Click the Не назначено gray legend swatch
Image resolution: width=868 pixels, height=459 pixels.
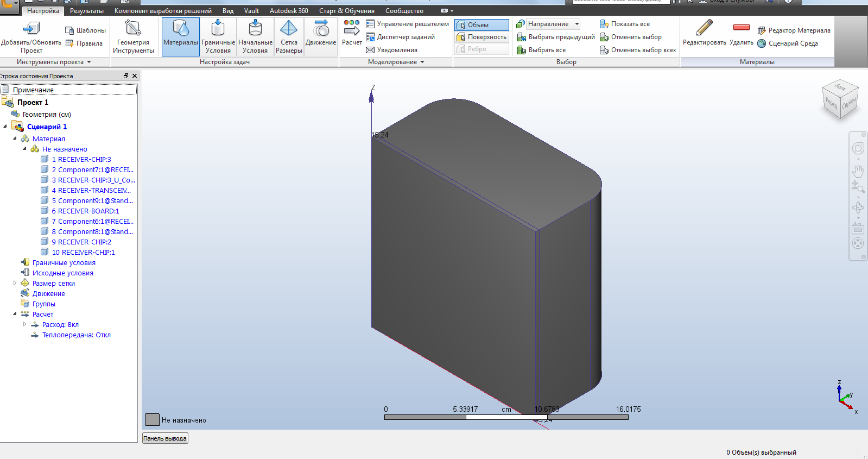pos(153,420)
